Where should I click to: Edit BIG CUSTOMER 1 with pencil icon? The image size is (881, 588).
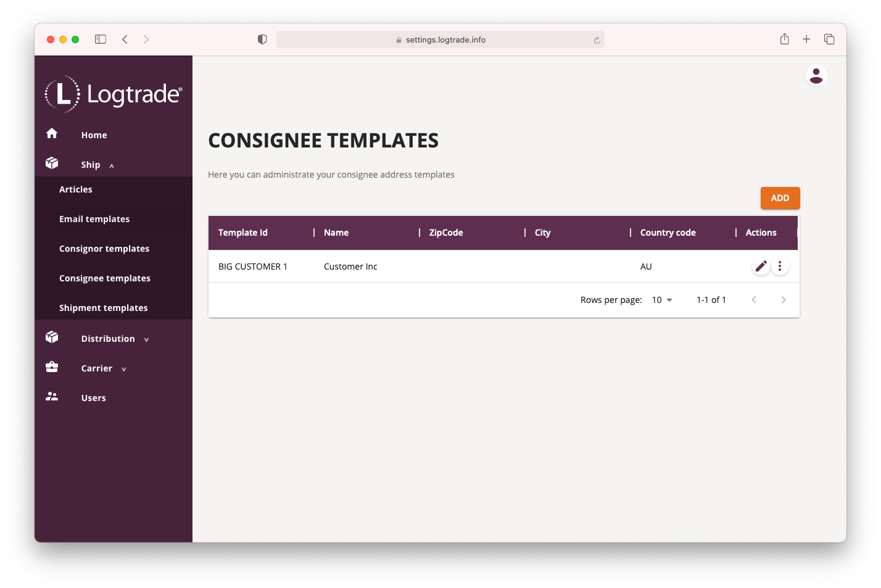click(761, 266)
